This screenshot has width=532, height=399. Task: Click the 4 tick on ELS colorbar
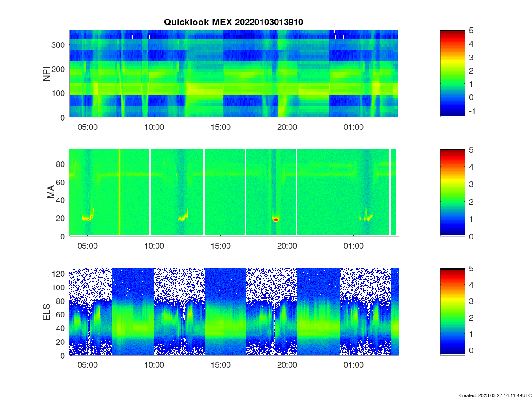click(x=471, y=285)
